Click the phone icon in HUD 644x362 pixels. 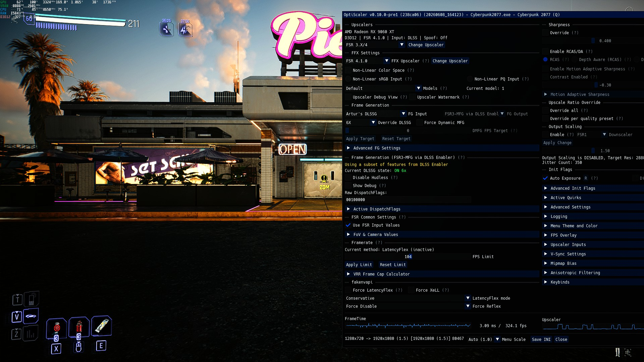(x=31, y=299)
